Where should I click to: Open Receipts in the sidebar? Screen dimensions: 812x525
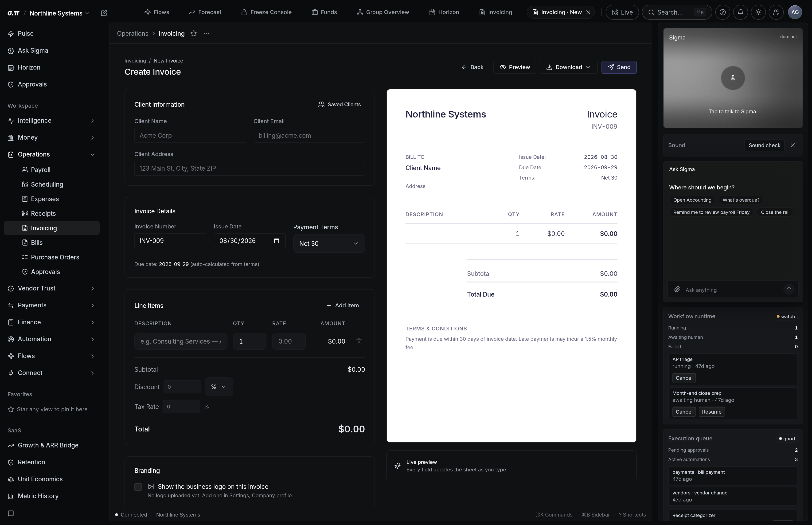click(51, 213)
